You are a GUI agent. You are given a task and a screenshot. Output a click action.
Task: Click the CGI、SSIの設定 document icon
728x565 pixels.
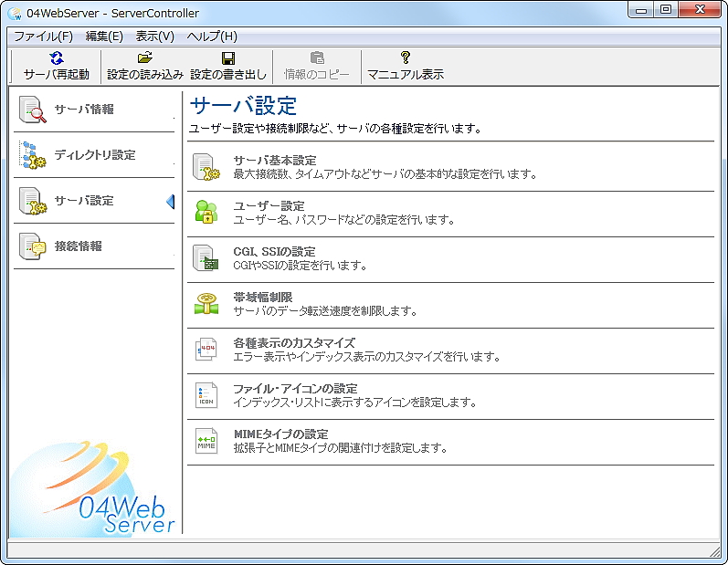[206, 258]
